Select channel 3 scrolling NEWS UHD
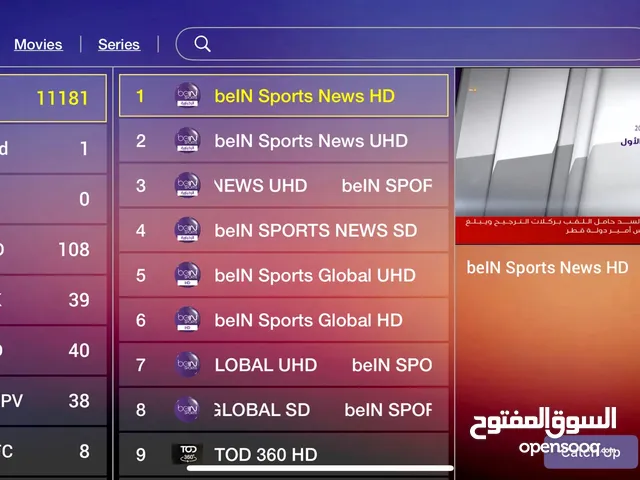 coord(284,186)
